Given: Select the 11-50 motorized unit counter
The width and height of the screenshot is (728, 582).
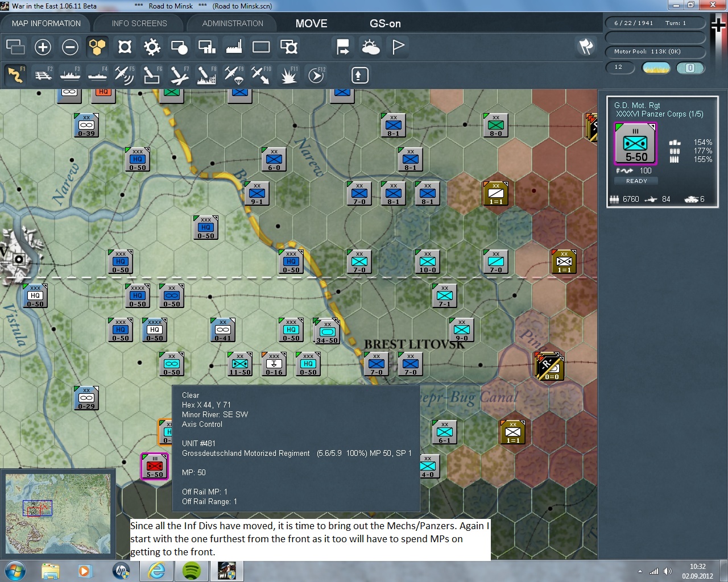Looking at the screenshot, I should (240, 364).
